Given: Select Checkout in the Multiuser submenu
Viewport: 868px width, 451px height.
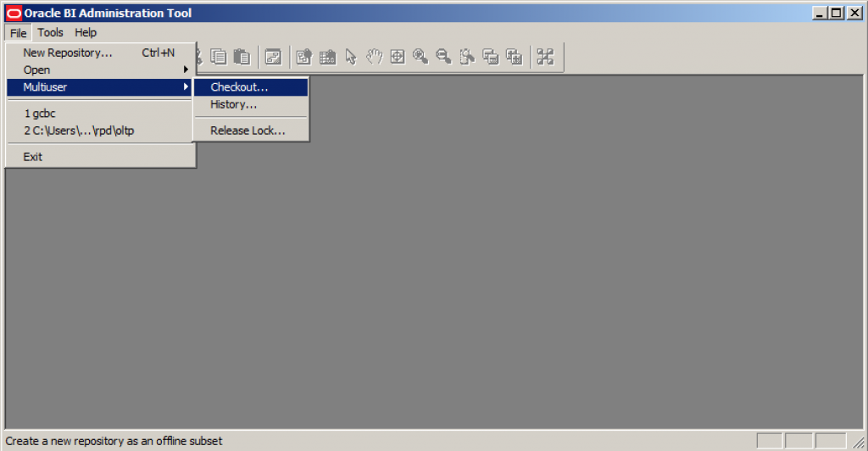Looking at the screenshot, I should 251,86.
